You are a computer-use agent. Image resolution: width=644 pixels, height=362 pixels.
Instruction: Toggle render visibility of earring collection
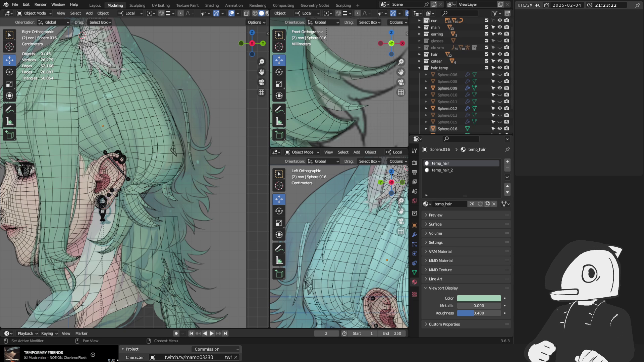pyautogui.click(x=506, y=34)
